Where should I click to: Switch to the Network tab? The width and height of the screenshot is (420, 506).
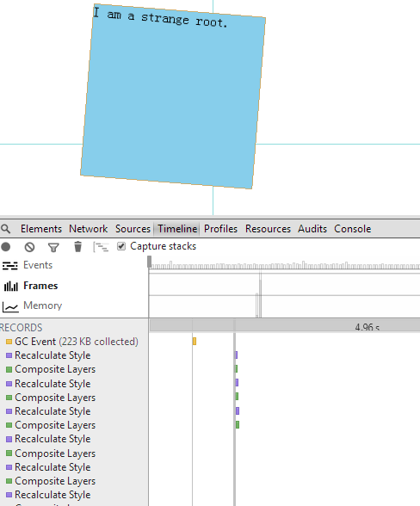tap(88, 229)
